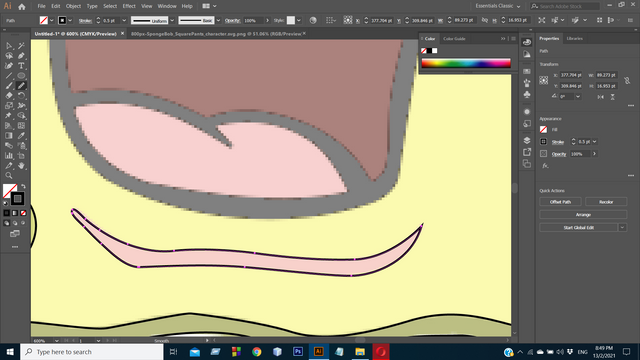Open the Object menu
640x360 pixels.
[73, 6]
